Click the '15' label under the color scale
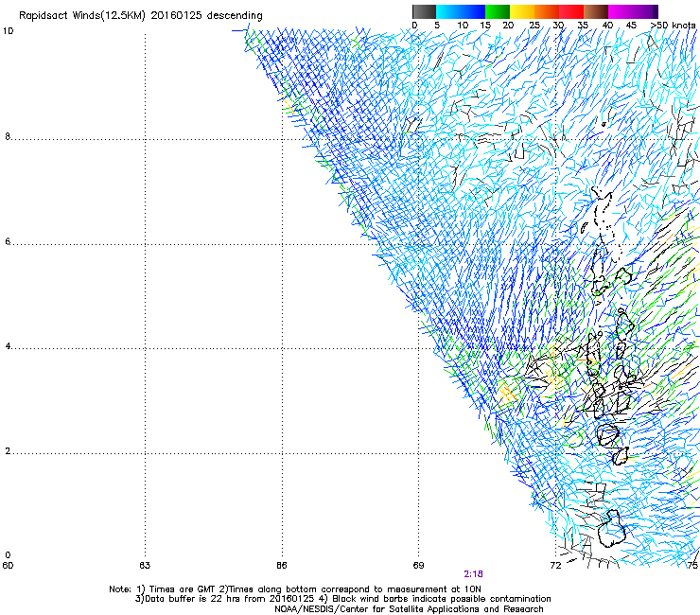 (485, 26)
